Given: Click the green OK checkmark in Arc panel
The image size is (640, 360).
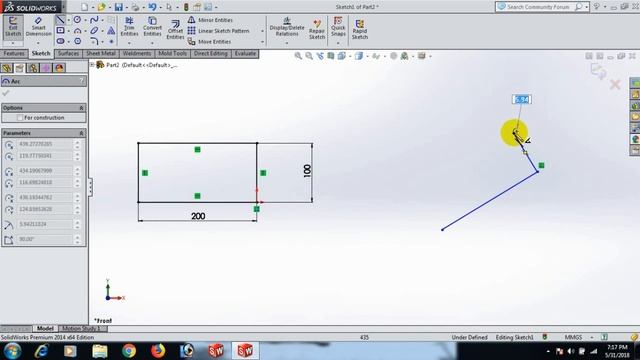Looking at the screenshot, I should pyautogui.click(x=6, y=93).
